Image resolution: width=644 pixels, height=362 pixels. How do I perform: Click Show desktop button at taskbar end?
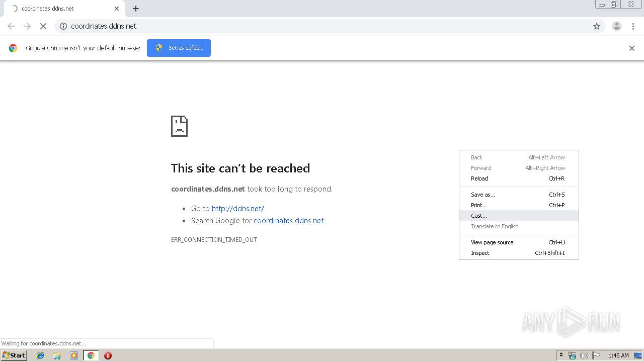(638, 355)
